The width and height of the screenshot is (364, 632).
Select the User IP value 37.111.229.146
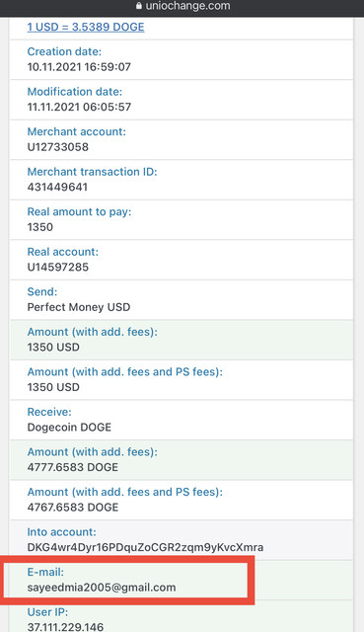(65, 627)
